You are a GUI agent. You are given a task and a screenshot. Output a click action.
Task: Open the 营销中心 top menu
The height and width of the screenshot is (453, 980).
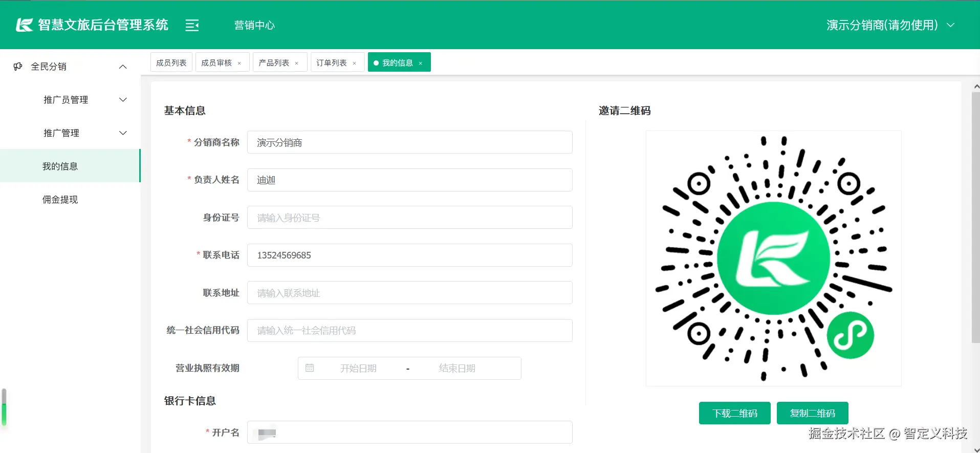255,25
